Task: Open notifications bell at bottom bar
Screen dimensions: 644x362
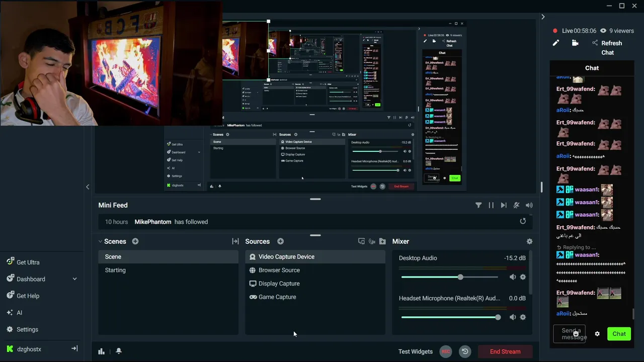Action: (119, 351)
